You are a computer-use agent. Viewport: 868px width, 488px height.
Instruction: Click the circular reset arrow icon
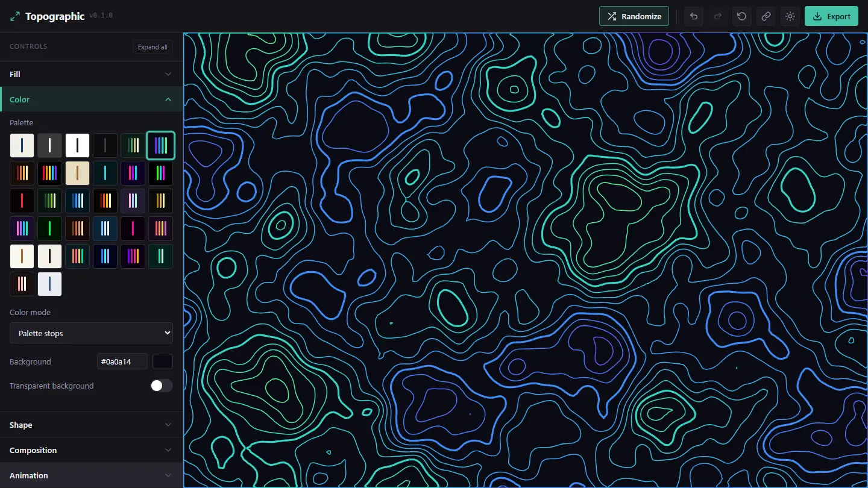click(x=742, y=16)
